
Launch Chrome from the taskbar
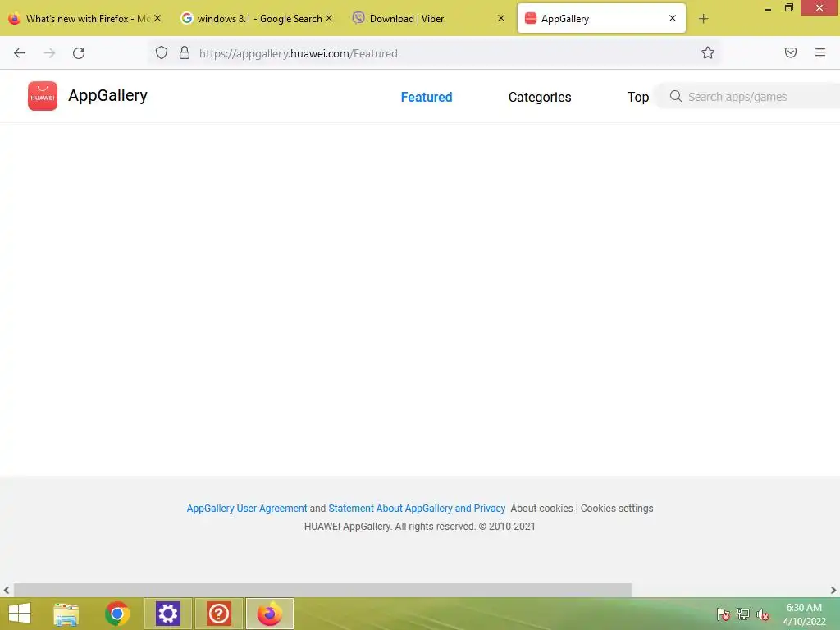[x=116, y=614]
